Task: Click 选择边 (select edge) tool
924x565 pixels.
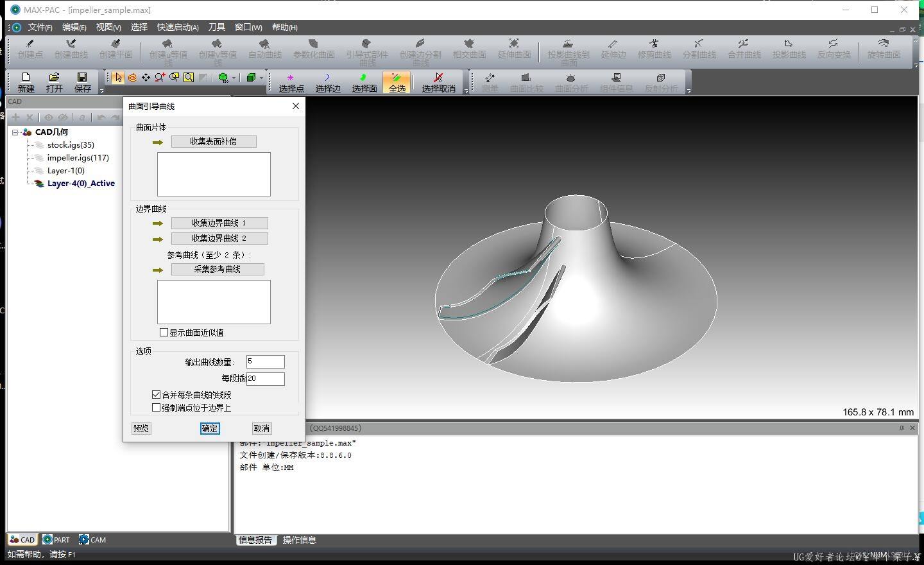Action: tap(328, 82)
